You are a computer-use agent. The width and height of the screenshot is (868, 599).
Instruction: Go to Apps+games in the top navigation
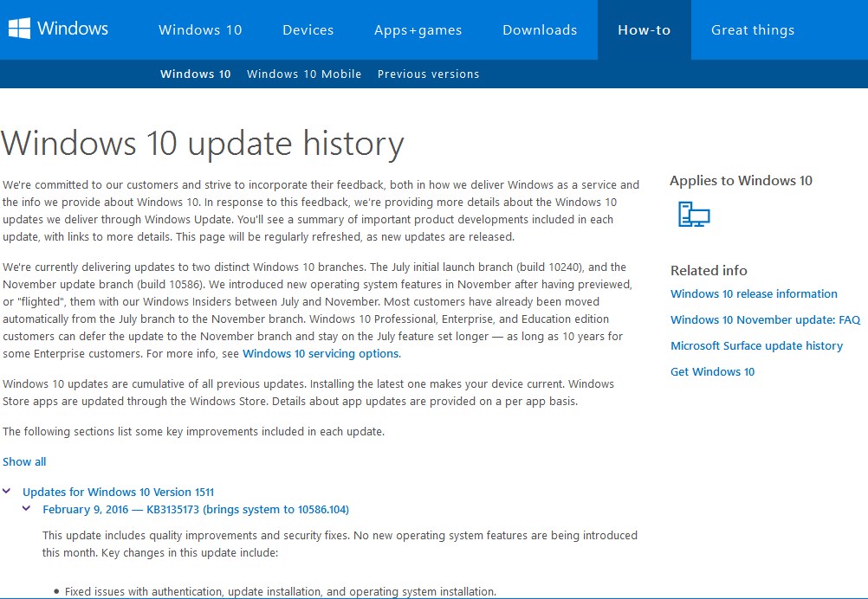coord(418,30)
